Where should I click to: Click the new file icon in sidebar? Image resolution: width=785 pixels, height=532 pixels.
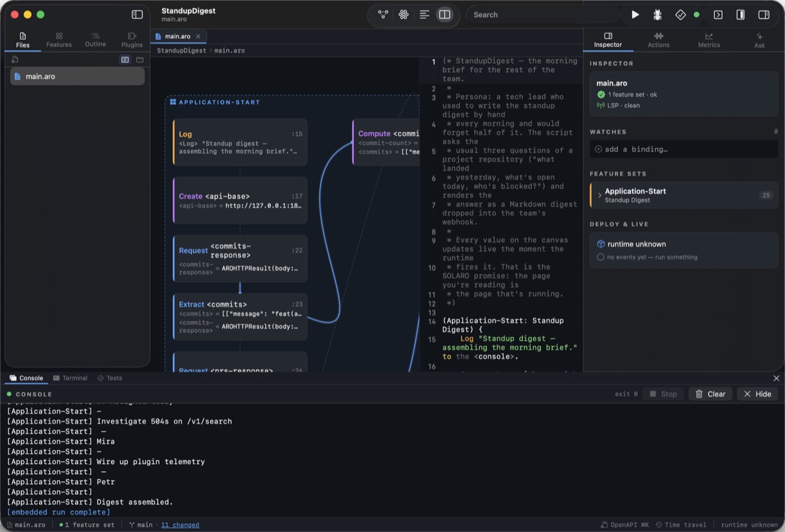pos(15,59)
